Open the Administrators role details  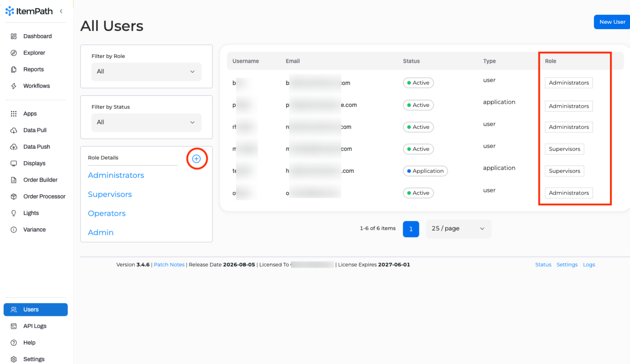(116, 175)
